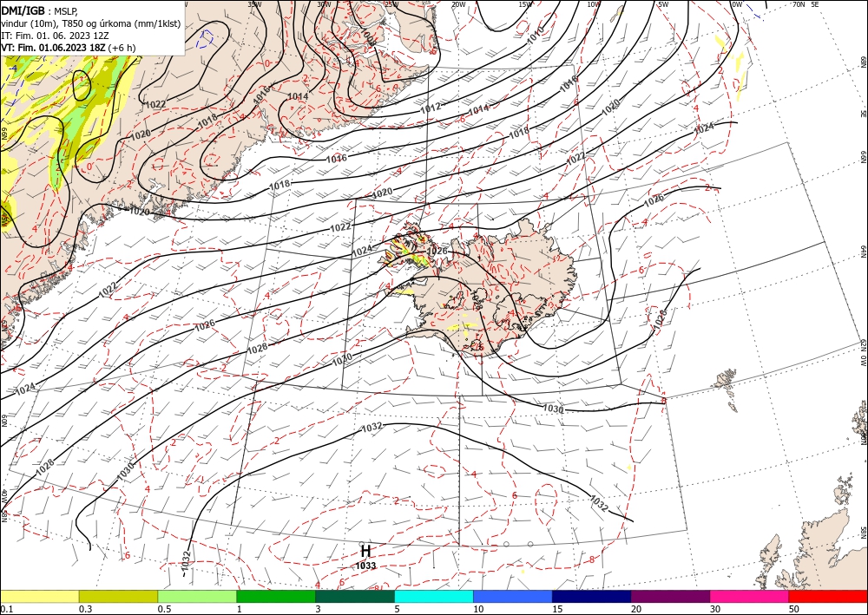This screenshot has width=868, height=615.
Task: Click the legend value '0.5'
Action: click(164, 609)
